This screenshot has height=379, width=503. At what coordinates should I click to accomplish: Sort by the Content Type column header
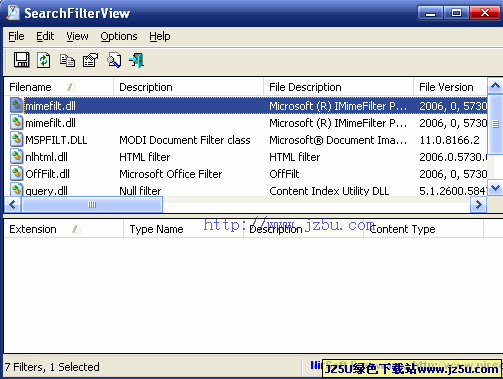click(x=423, y=229)
